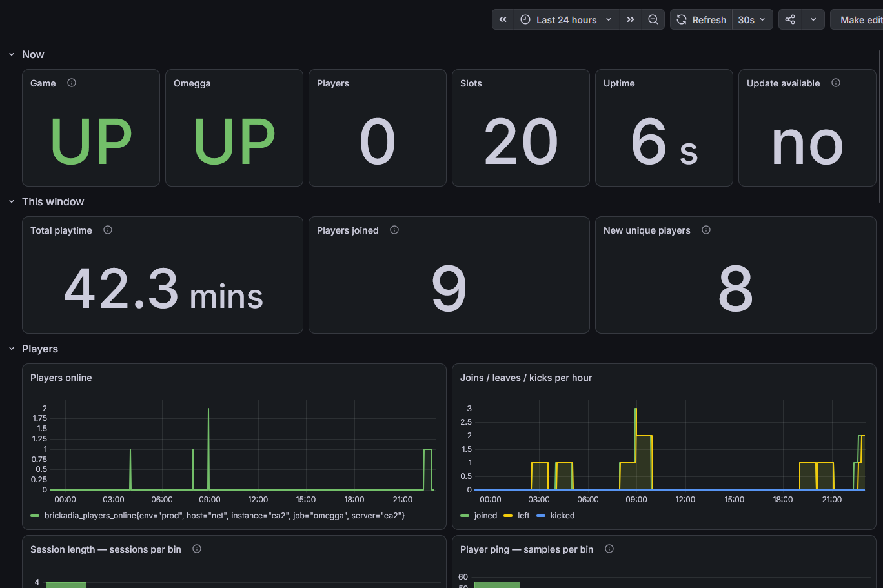Show info icon for Player ping panel
The height and width of the screenshot is (588, 883).
click(609, 549)
